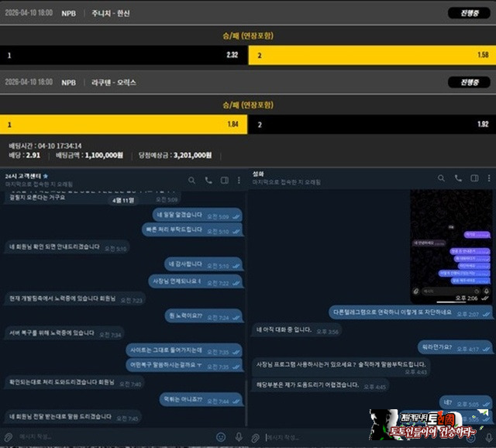Click the 24시 고객센터 chat title
This screenshot has width=496, height=448.
[22, 176]
